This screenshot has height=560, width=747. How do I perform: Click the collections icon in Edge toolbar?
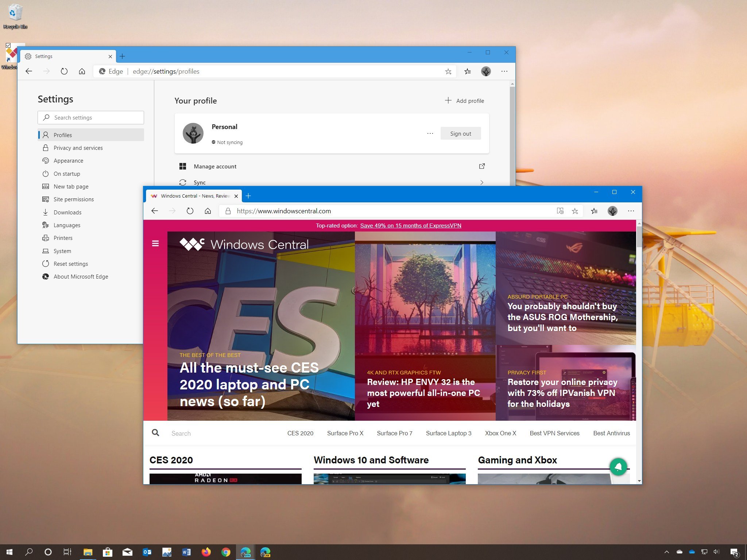point(595,211)
